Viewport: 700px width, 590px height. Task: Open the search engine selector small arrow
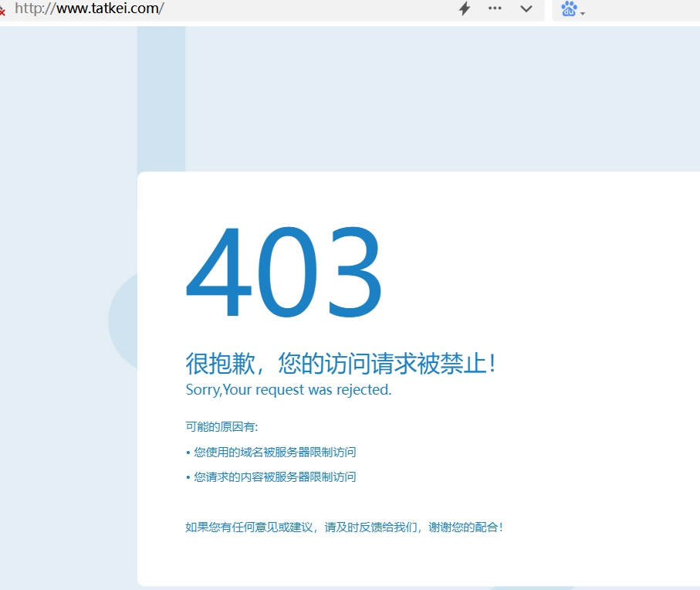583,13
